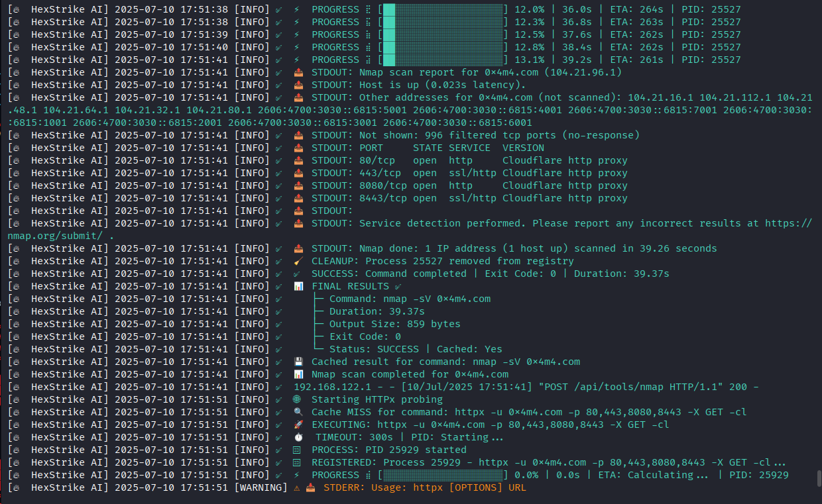Click the globe icon next to HTTPx probing
822x504 pixels.
pyautogui.click(x=298, y=399)
